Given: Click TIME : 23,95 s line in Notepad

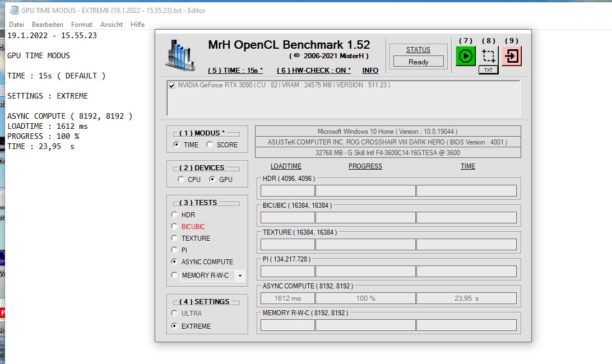Looking at the screenshot, I should tap(41, 146).
